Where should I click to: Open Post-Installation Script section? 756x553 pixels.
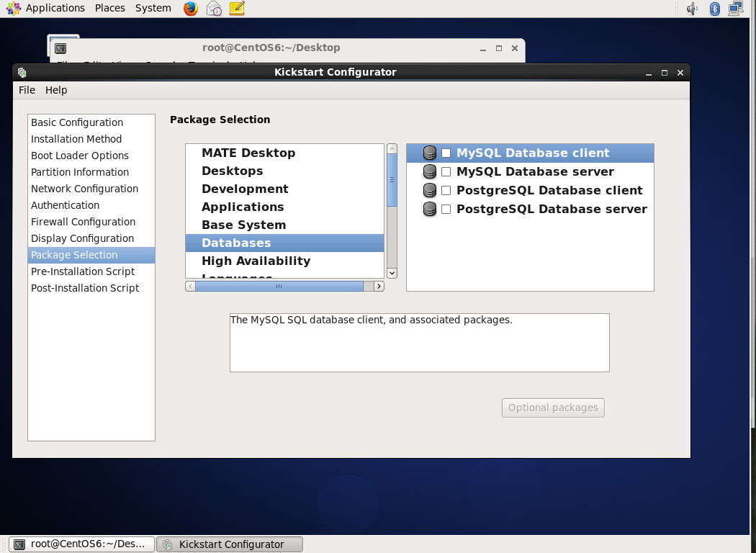click(x=91, y=288)
